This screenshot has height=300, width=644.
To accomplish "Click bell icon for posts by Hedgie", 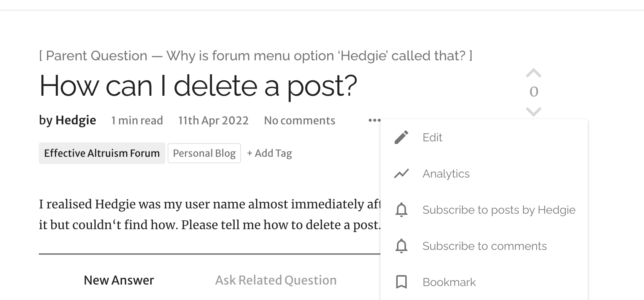I will [401, 210].
